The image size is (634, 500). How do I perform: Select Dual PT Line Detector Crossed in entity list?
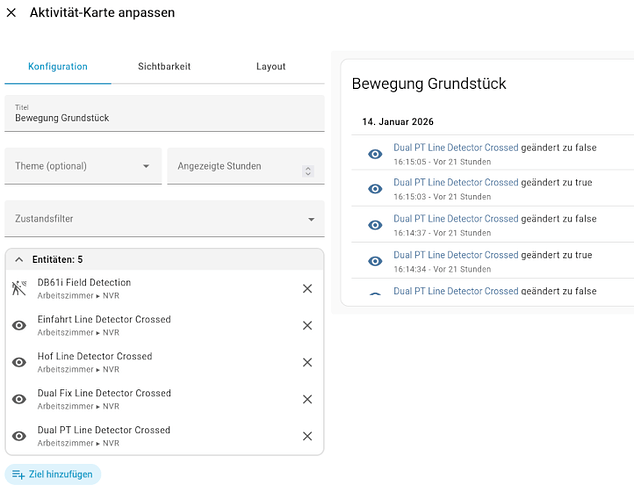pos(104,430)
